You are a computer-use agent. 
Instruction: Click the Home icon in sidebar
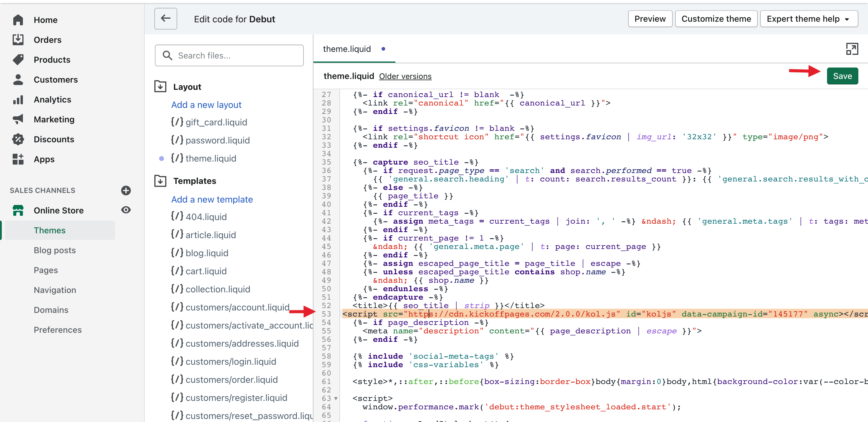[x=18, y=20]
